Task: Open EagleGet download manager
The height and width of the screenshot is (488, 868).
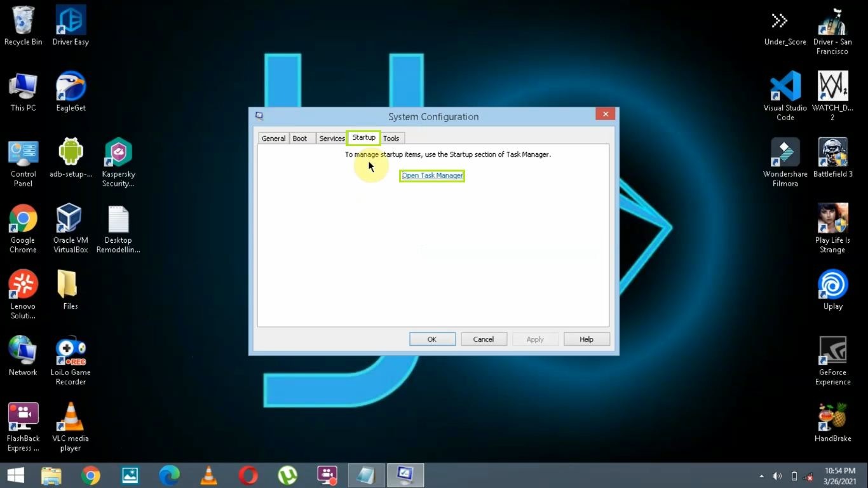Action: click(70, 84)
